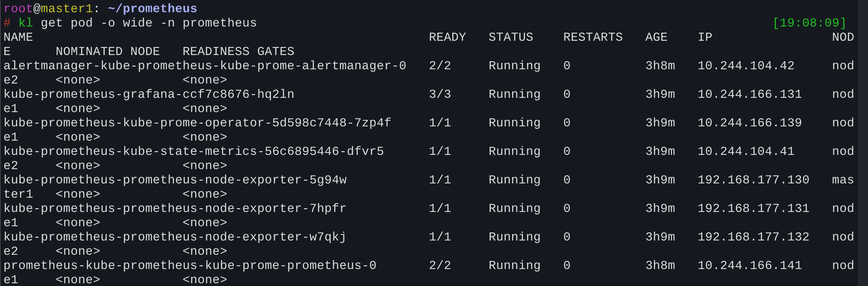Select the kube-prome-operator-5d598c7448-7zp4f pod name
This screenshot has width=868, height=286.
(197, 123)
